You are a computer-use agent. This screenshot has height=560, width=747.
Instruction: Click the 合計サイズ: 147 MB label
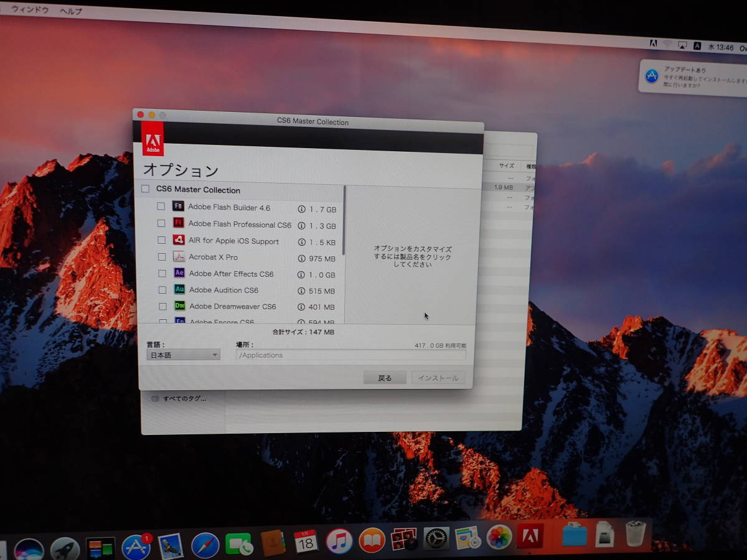(303, 332)
